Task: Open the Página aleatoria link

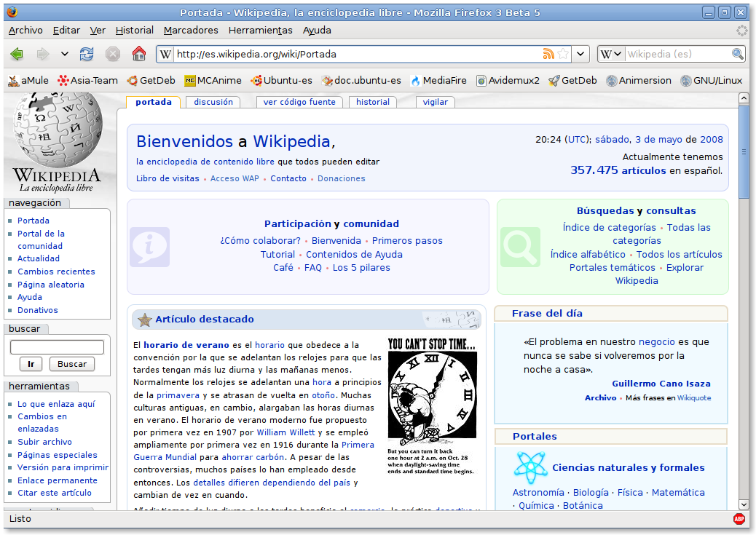Action: tap(51, 285)
